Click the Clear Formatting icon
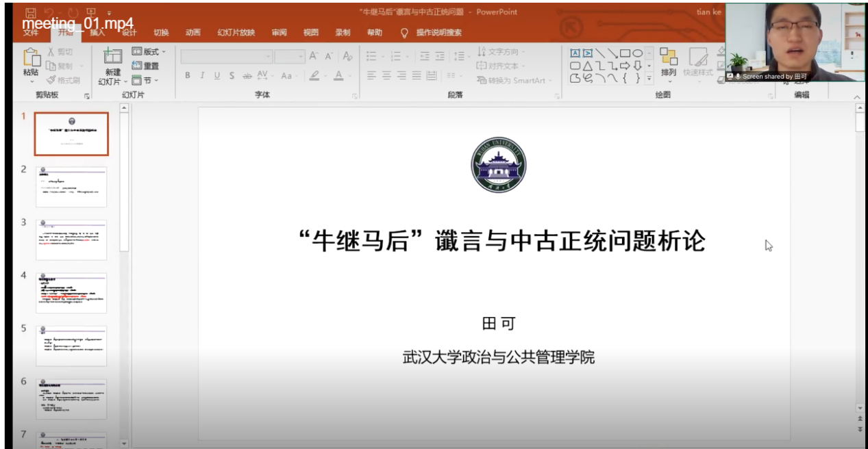Viewport: 868px width, 449px height. pyautogui.click(x=348, y=56)
